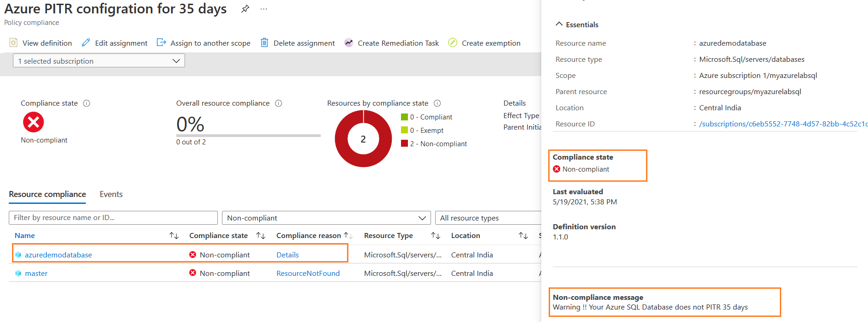Click the red Non-compliant legend swatch

pos(404,143)
